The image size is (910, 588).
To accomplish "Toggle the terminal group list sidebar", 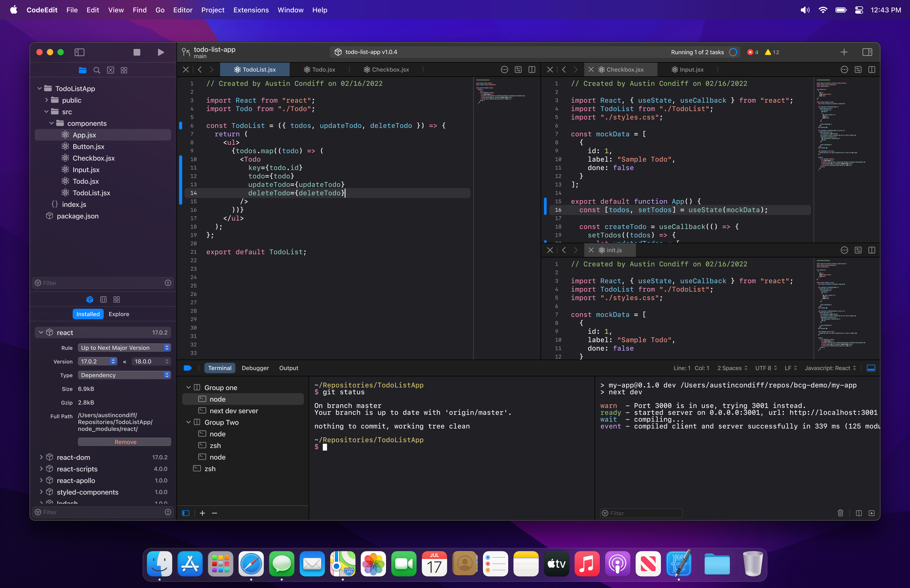I will coord(186,513).
